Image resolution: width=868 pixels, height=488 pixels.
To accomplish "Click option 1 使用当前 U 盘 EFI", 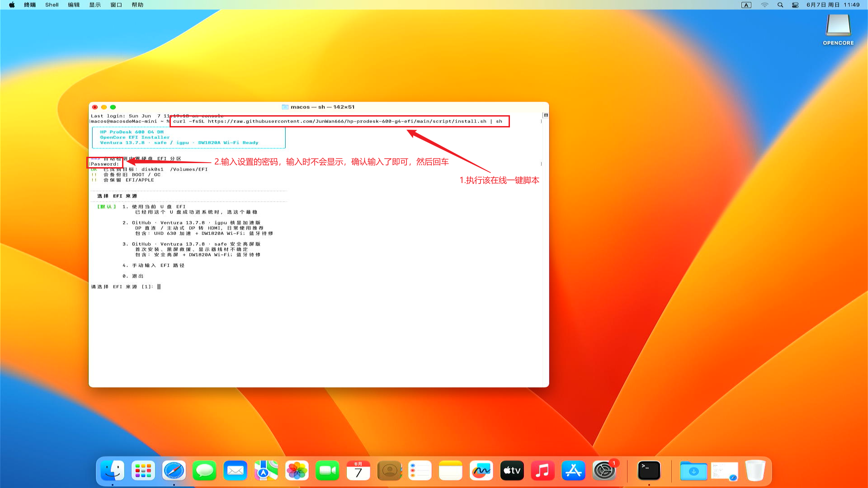I will point(154,206).
